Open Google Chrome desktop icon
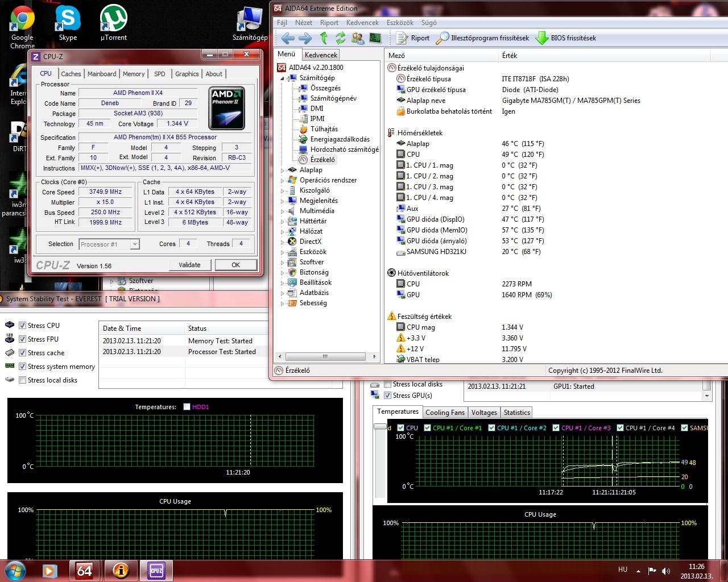Viewport: 728px width, 582px height. click(22, 27)
